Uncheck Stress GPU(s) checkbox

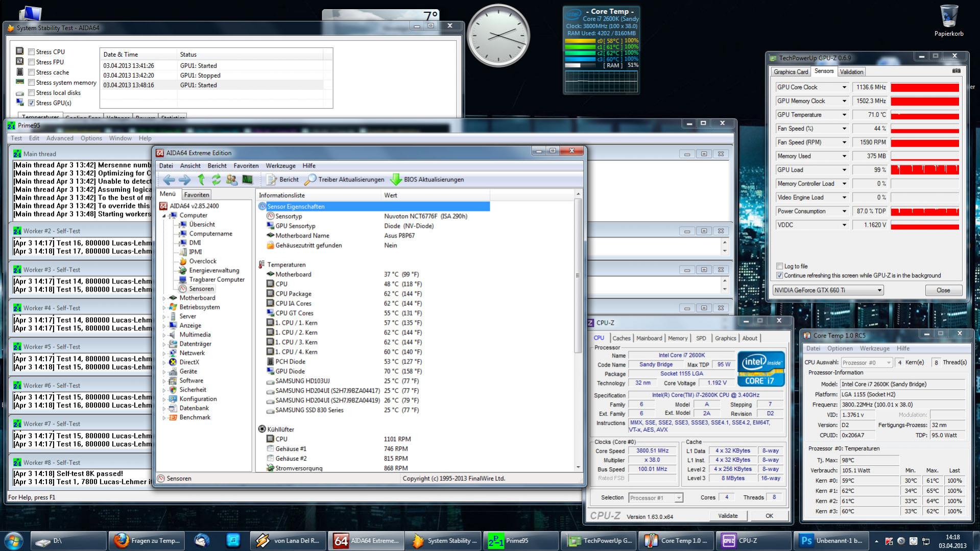click(x=32, y=103)
